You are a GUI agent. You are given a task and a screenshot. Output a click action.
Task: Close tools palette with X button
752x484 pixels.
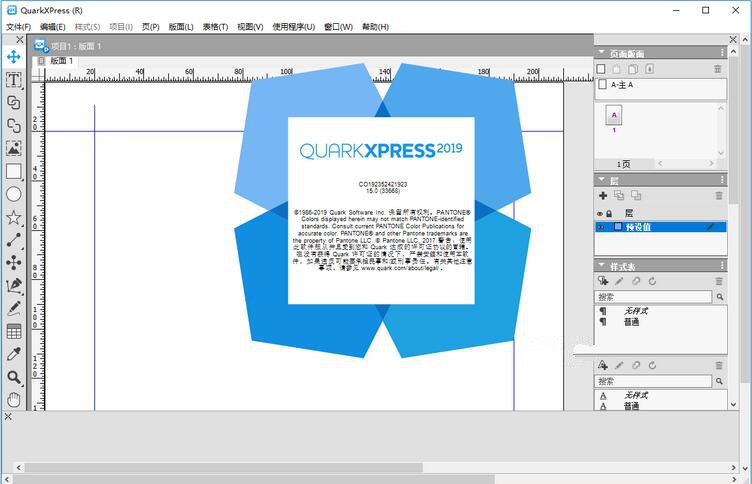click(20, 39)
